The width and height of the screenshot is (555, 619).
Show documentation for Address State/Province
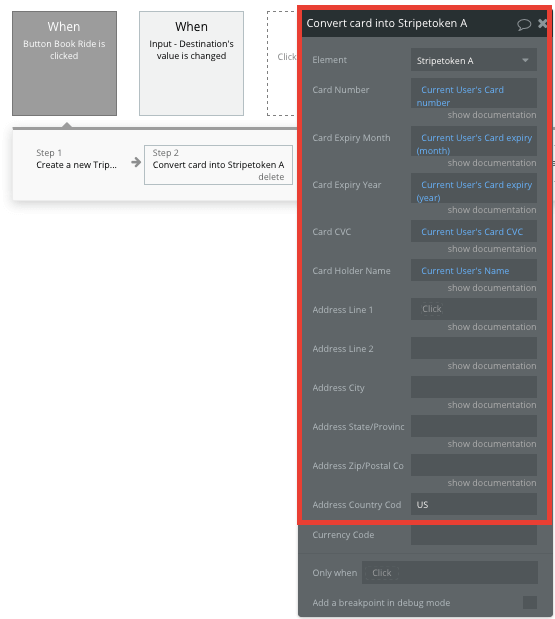click(492, 444)
